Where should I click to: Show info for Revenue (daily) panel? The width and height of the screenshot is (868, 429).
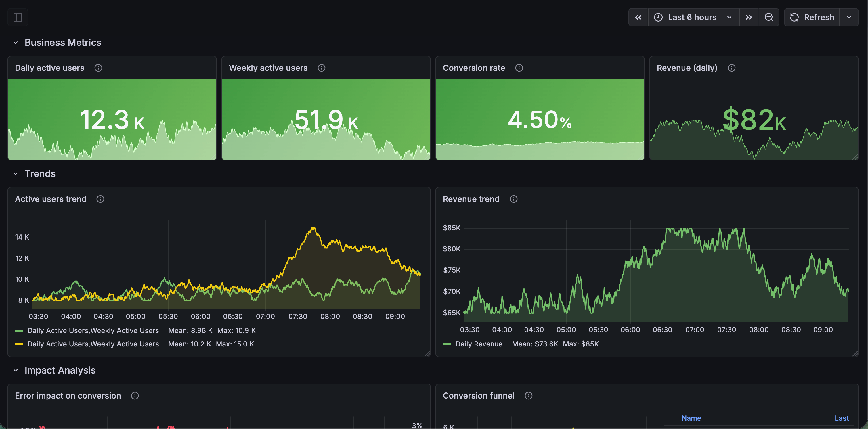pyautogui.click(x=732, y=68)
